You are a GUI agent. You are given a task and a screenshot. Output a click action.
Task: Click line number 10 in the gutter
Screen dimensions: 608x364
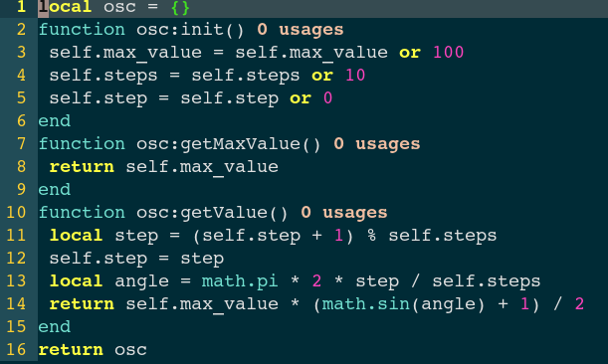[x=16, y=213]
